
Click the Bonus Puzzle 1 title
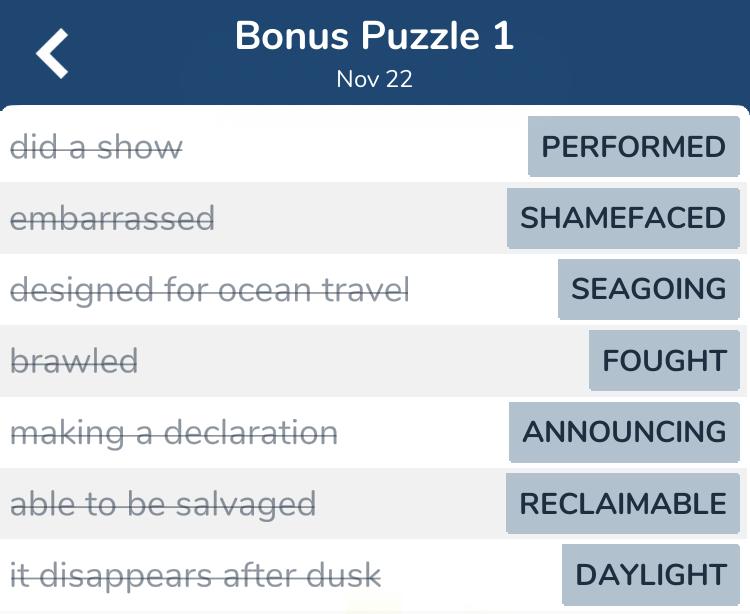point(375,36)
